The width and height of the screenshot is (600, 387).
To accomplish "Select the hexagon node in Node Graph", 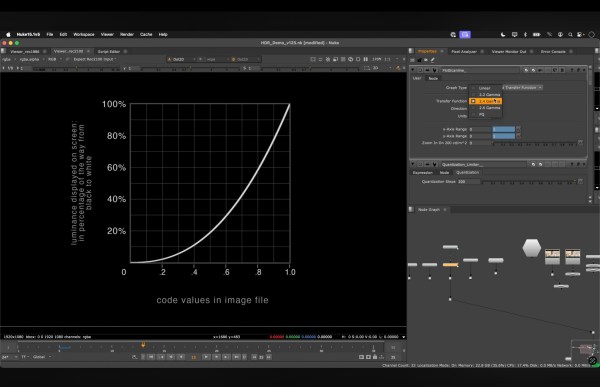I will [532, 248].
